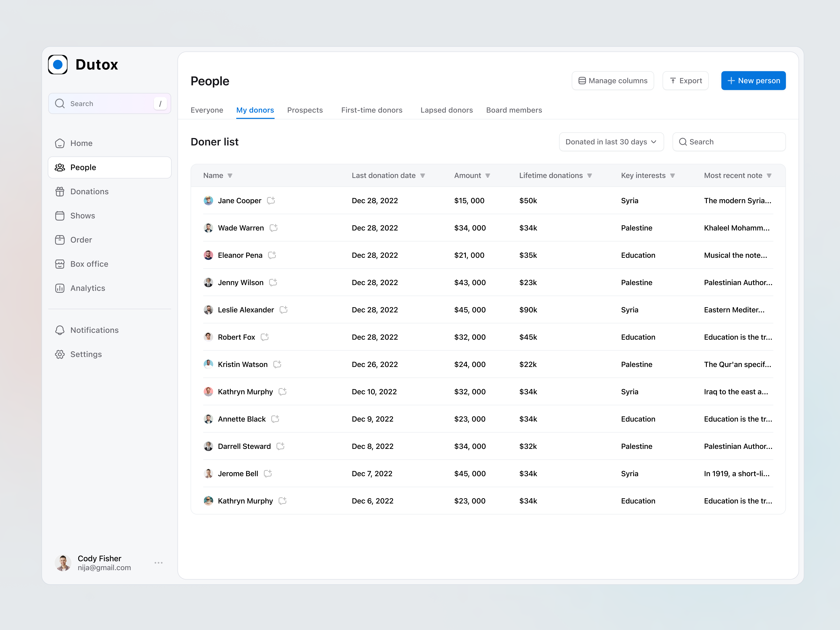Open the three-dot menu near Cody Fisher
This screenshot has height=630, width=840.
tap(158, 563)
